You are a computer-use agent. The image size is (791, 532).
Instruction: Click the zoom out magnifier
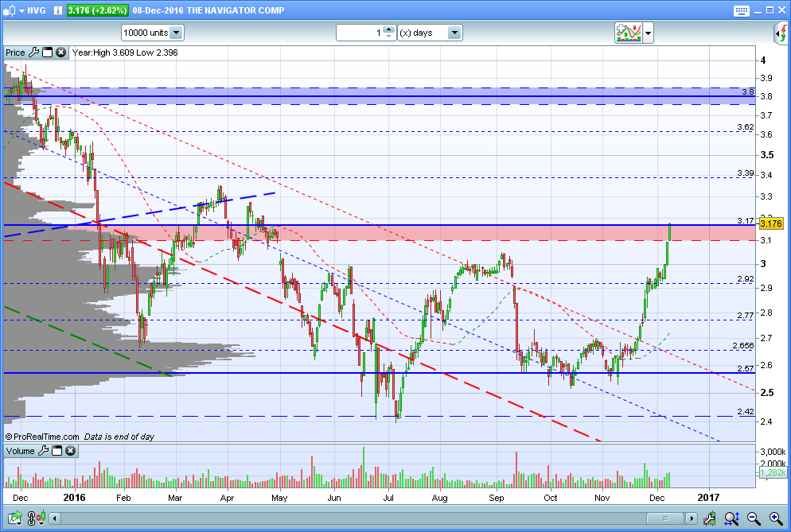(x=754, y=518)
